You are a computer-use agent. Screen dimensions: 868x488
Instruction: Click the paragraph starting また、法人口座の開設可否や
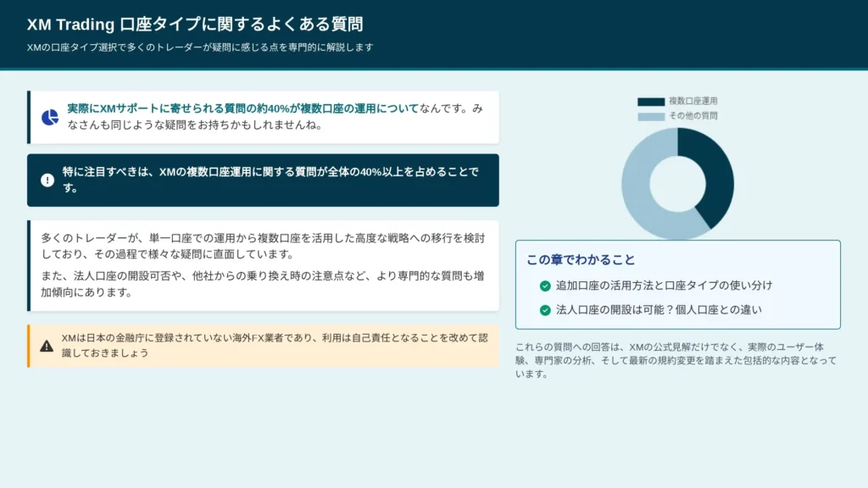(263, 284)
